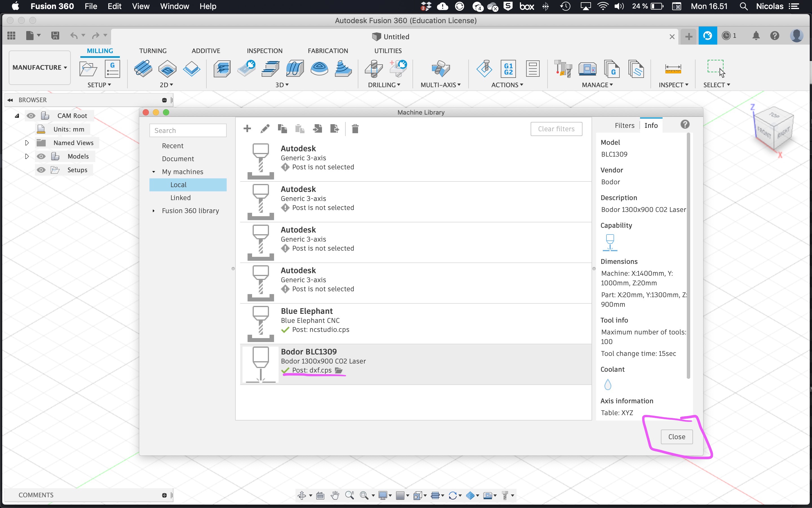
Task: Click the Face milling icon
Action: click(192, 69)
